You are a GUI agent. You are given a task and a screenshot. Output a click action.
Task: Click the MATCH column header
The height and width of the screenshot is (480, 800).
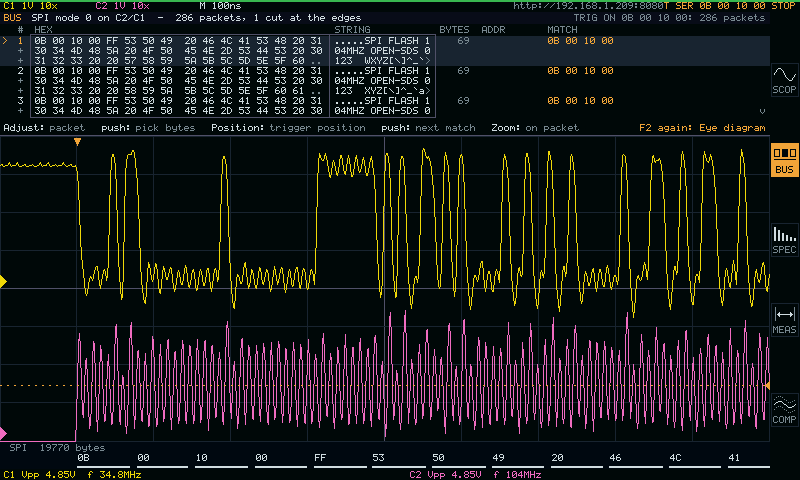pos(562,30)
